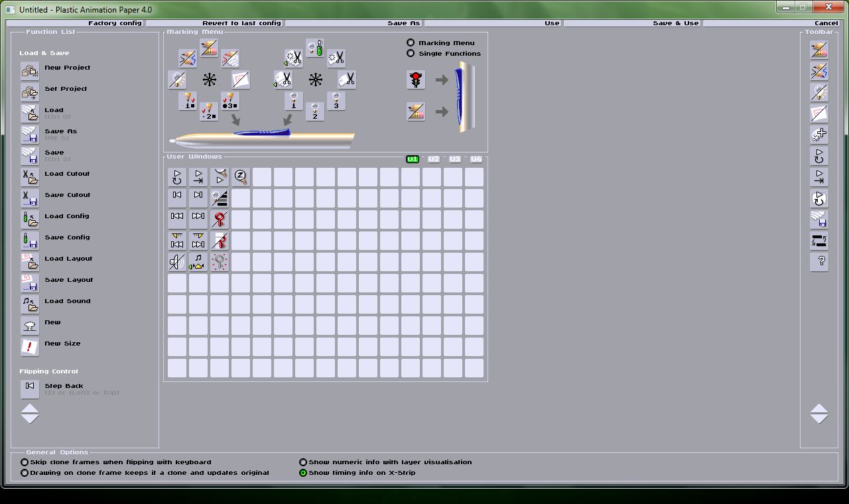Click the swap arrows icon in Toolbar panel
The width and height of the screenshot is (849, 504).
click(x=819, y=241)
